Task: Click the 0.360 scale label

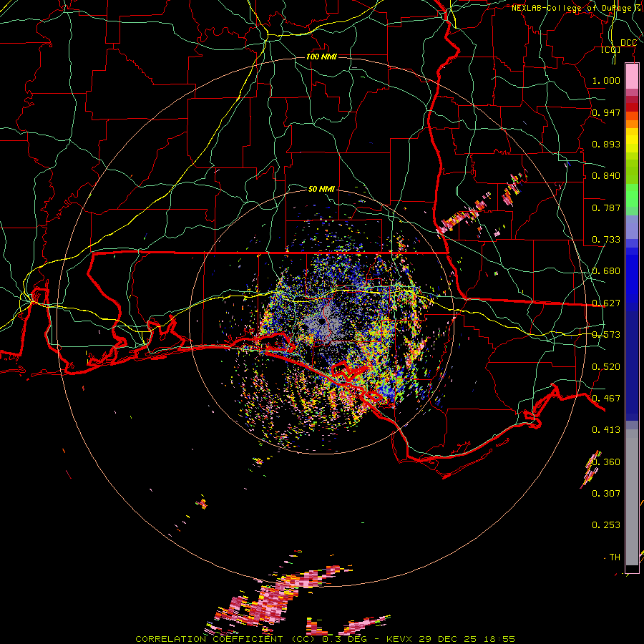Action: pos(606,462)
